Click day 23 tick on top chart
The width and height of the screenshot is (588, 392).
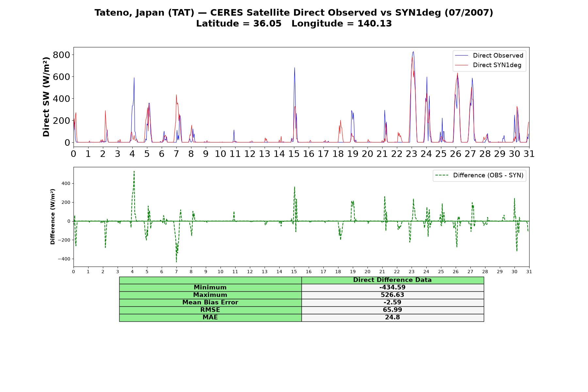pos(412,154)
